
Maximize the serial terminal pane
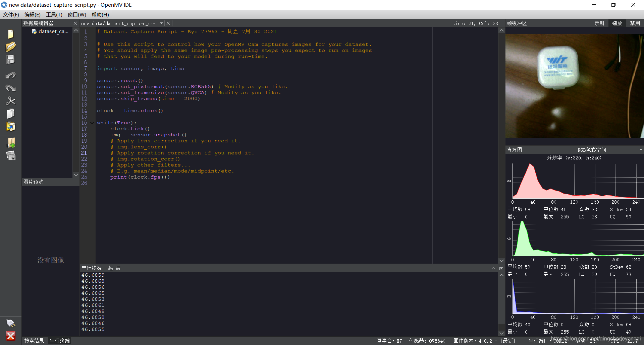501,268
